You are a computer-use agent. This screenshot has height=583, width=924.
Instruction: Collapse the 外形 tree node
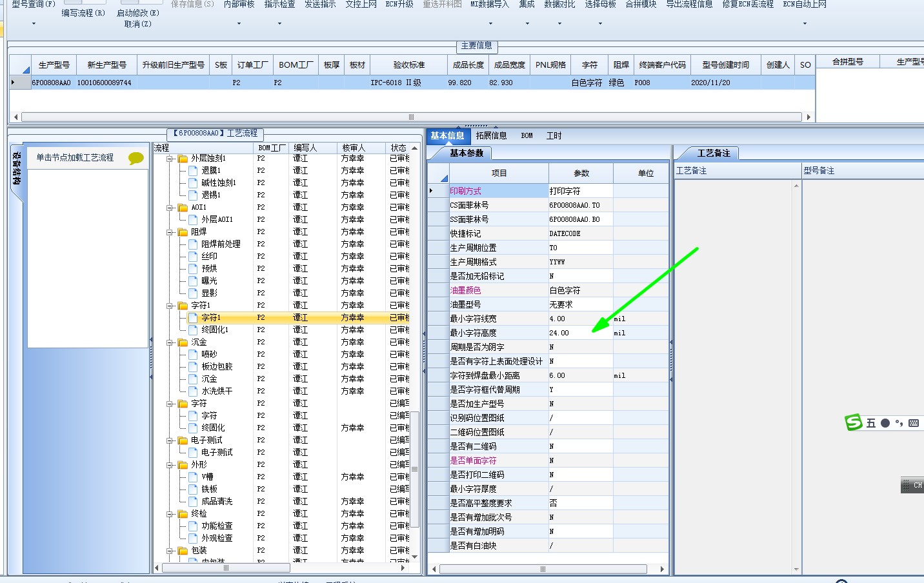(x=170, y=465)
